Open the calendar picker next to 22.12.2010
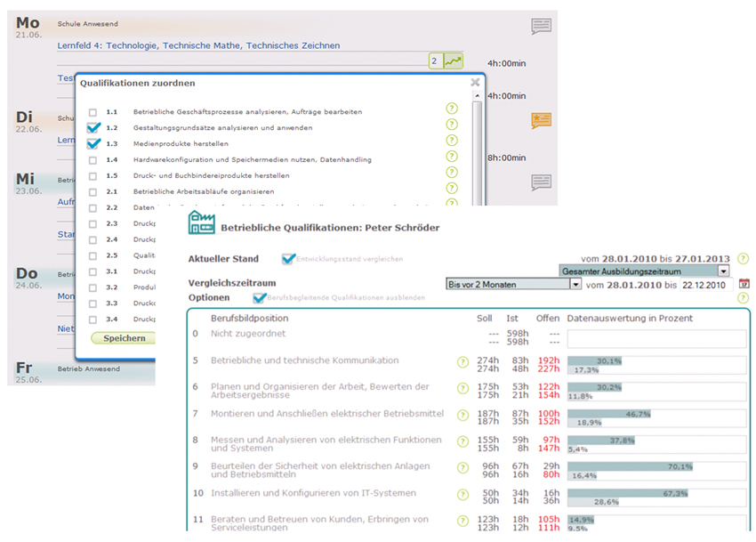This screenshot has height=542, width=756. point(744,284)
